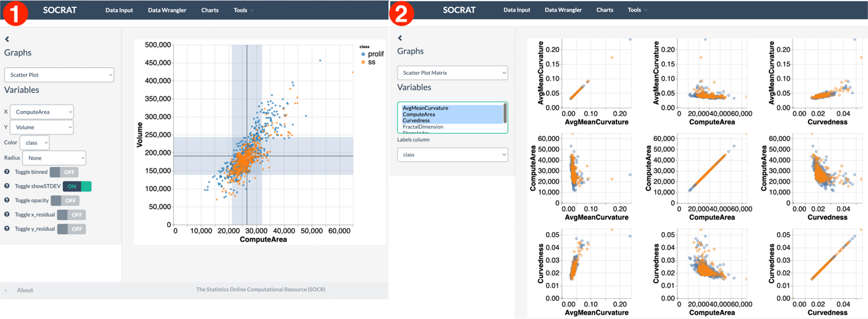Viewport: 868px width, 319px height.
Task: Click help icon beside Toggle y_residual
Action: 7,229
